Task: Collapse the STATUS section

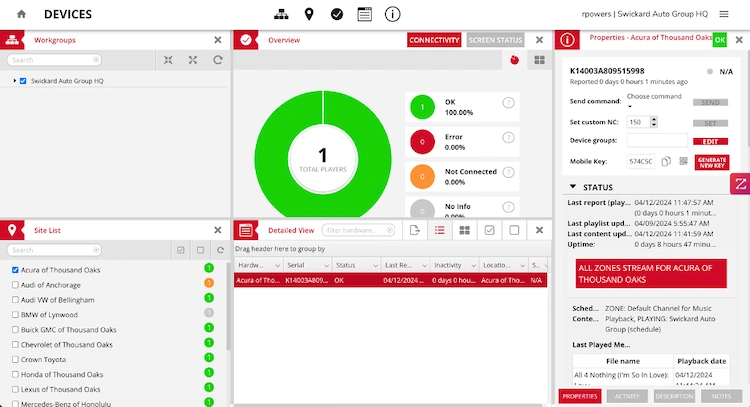Action: coord(573,187)
